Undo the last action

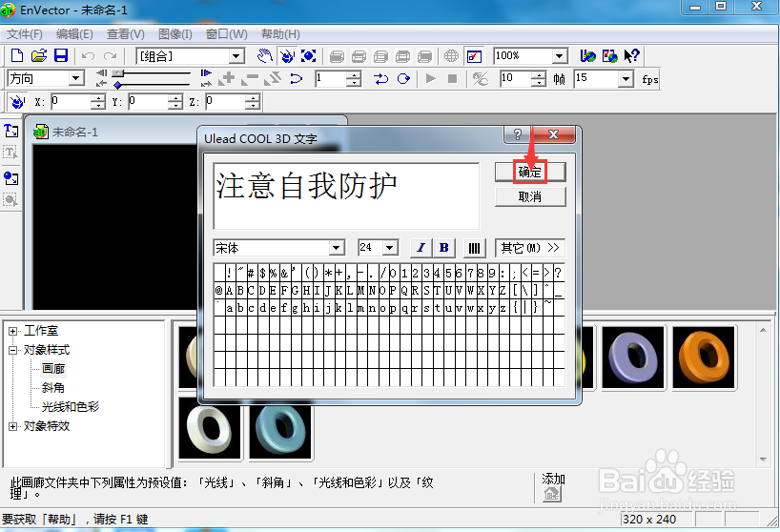(88, 56)
